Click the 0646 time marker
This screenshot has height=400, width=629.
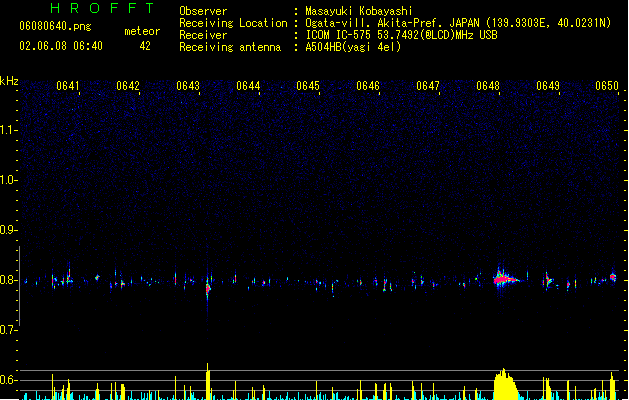pyautogui.click(x=368, y=86)
